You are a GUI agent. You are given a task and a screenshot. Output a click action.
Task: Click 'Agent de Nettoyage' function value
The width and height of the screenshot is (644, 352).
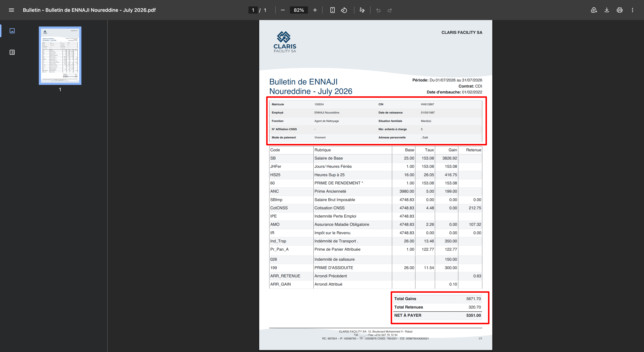point(326,121)
